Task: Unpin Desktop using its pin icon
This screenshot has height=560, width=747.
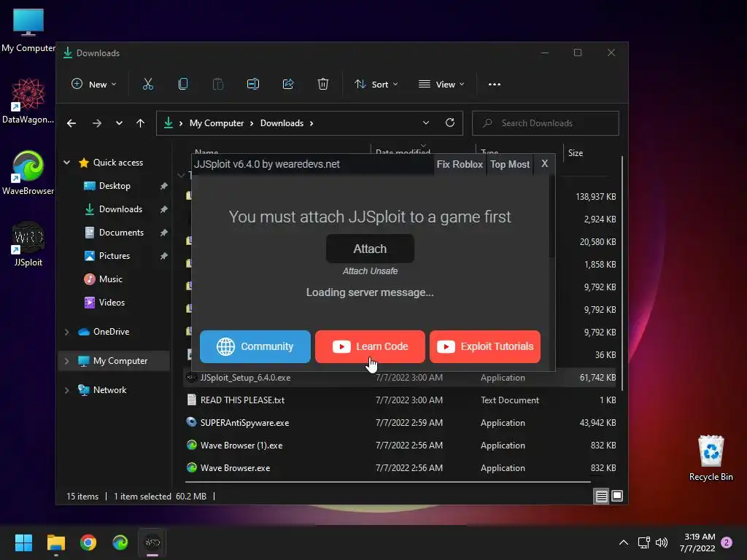Action: tap(163, 186)
